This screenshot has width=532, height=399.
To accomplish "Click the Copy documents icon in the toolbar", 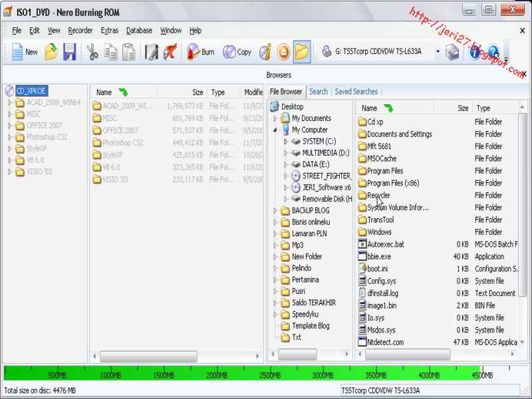I will (110, 53).
